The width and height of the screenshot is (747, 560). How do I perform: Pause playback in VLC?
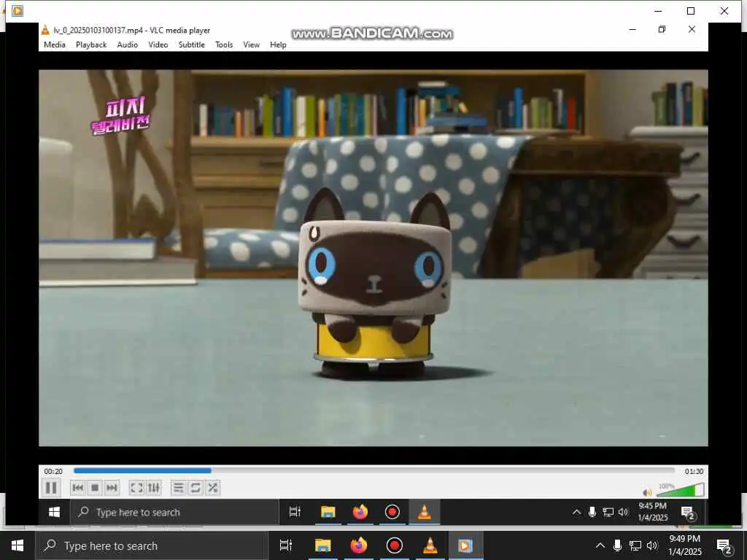(x=51, y=488)
